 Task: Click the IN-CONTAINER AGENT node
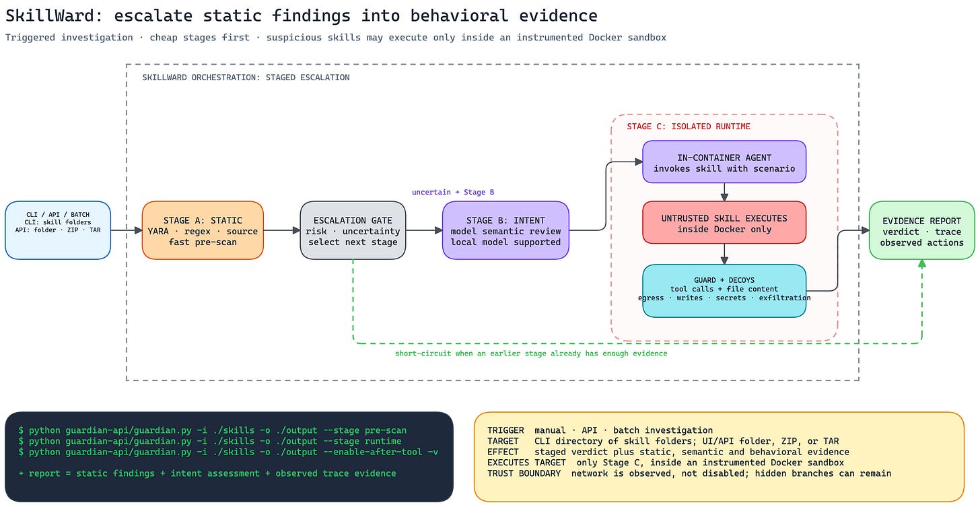[724, 162]
